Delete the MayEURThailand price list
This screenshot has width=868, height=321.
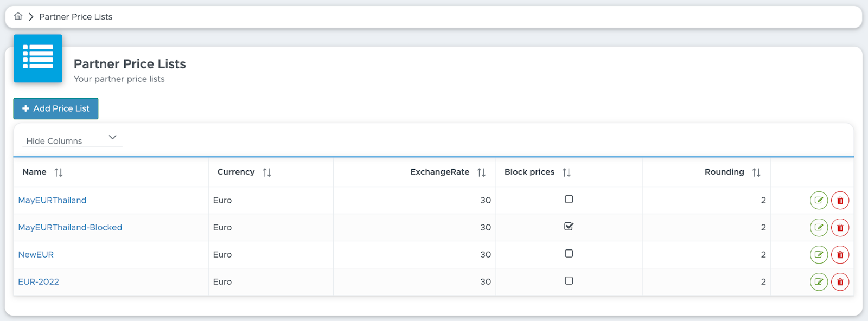pyautogui.click(x=840, y=201)
